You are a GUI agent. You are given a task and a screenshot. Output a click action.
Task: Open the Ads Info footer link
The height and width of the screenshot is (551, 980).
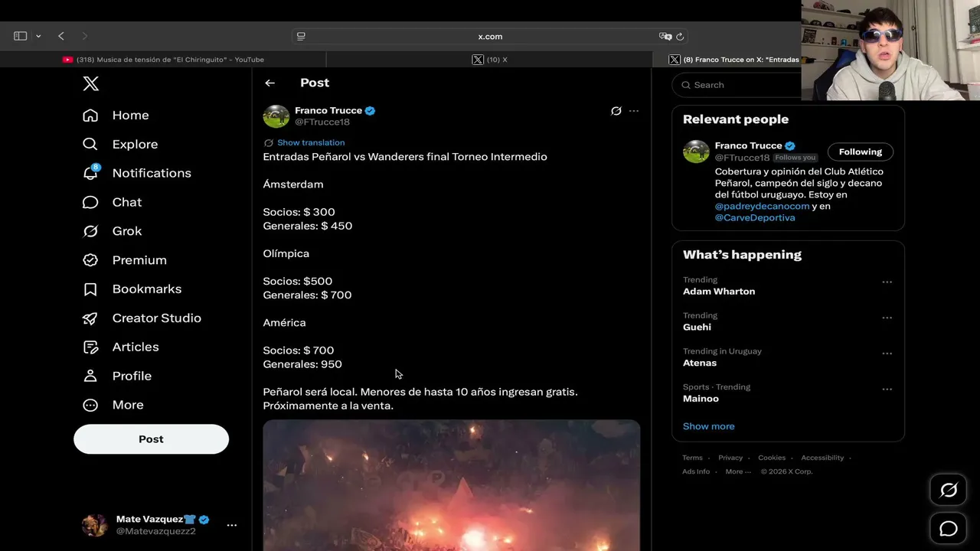696,471
